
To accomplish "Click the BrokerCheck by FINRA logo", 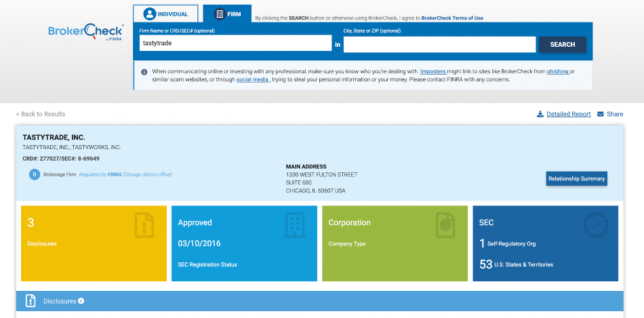I will 85,33.
